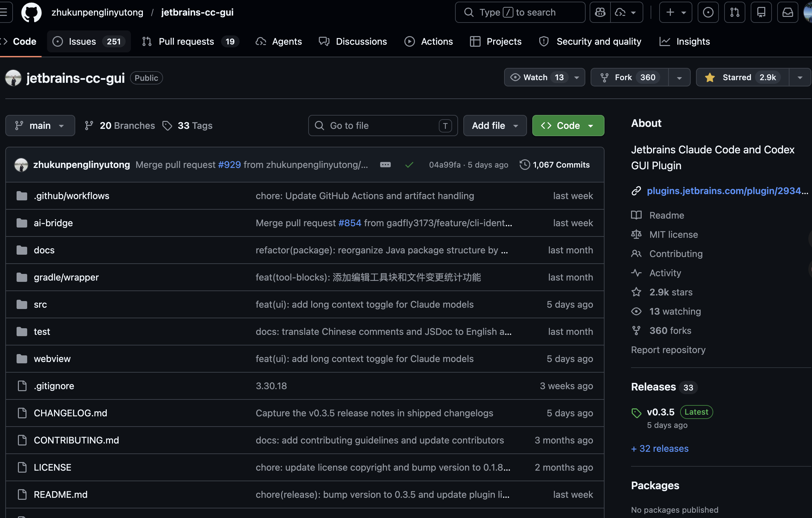Open the gradle/wrapper folder

pos(66,277)
